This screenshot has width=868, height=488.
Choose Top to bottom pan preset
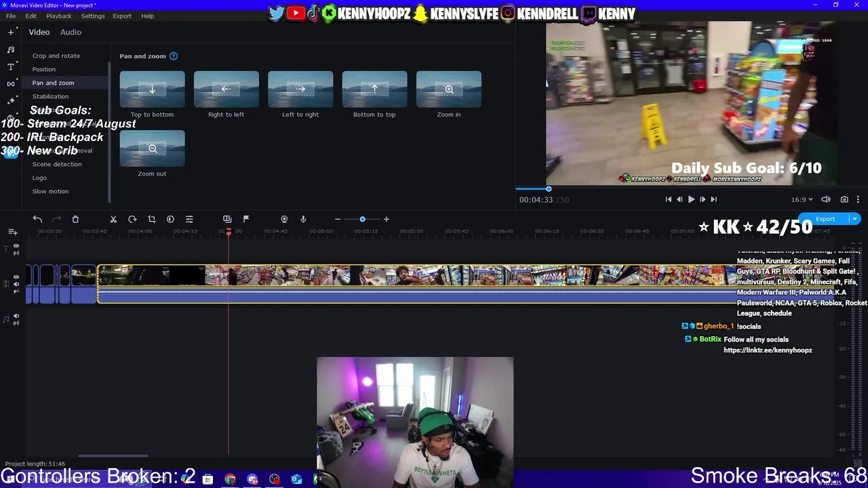(152, 89)
